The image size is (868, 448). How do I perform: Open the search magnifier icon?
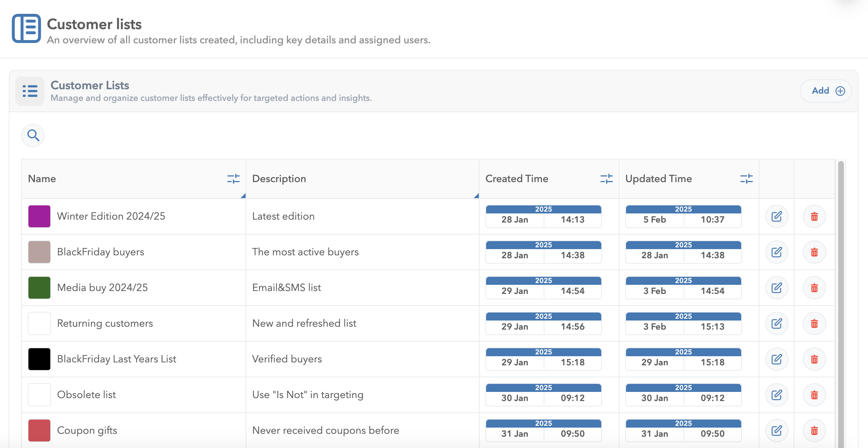coord(33,135)
